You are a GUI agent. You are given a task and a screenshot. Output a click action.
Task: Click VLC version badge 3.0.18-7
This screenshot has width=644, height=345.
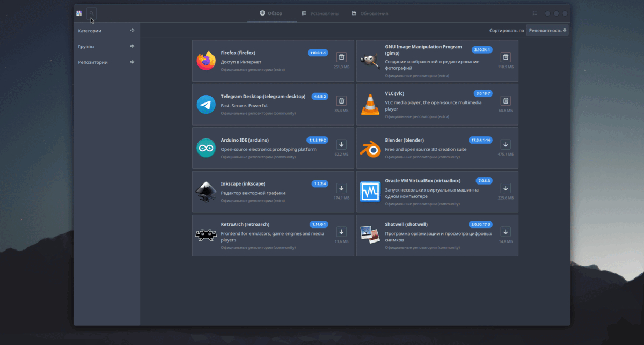(x=483, y=93)
